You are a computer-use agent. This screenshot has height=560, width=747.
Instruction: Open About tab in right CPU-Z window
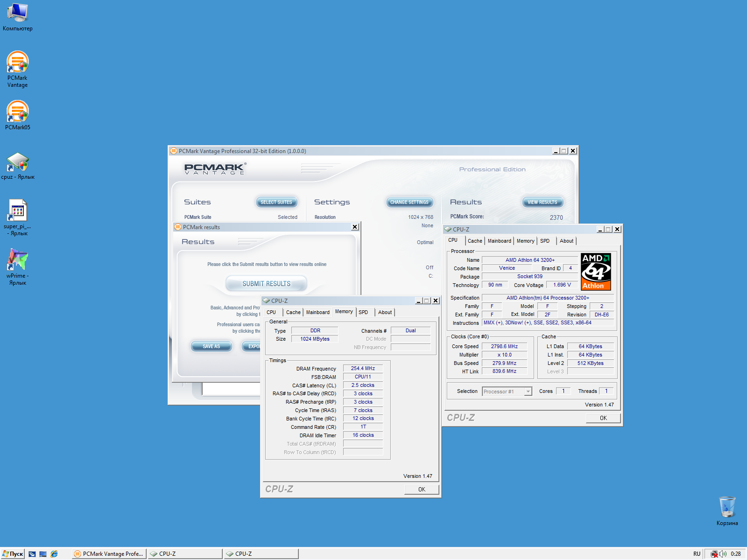pyautogui.click(x=567, y=241)
